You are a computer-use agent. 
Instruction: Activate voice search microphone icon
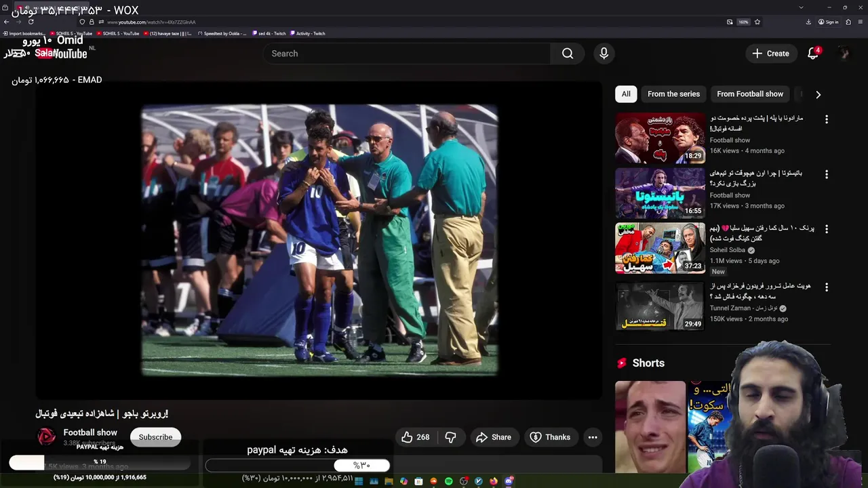[x=604, y=54]
